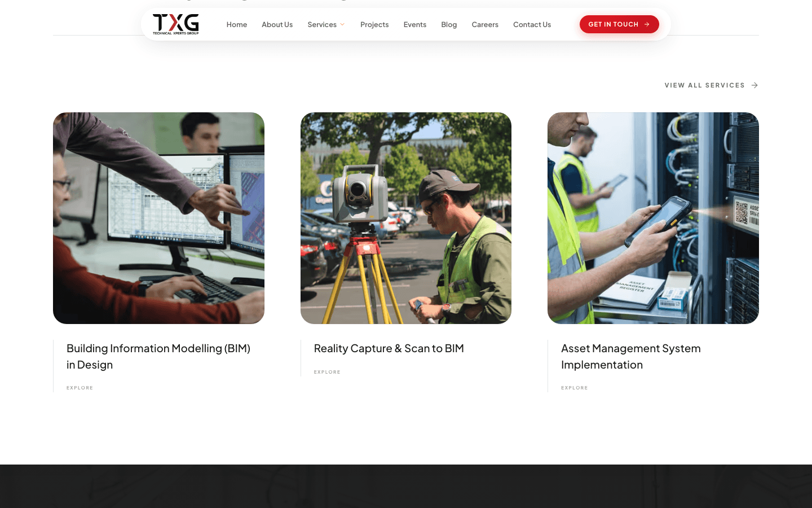This screenshot has height=508, width=812.
Task: Open the Events page
Action: (415, 24)
